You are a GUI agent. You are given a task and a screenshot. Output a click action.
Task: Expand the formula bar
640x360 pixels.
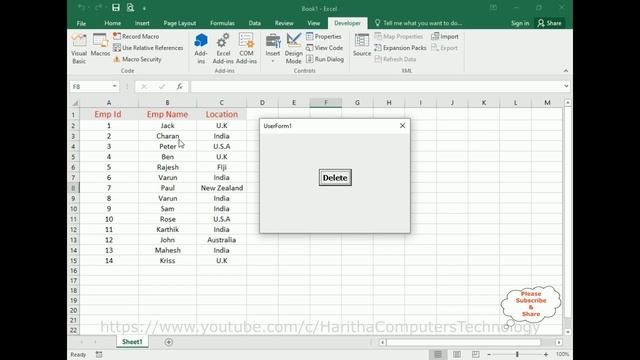pos(566,86)
